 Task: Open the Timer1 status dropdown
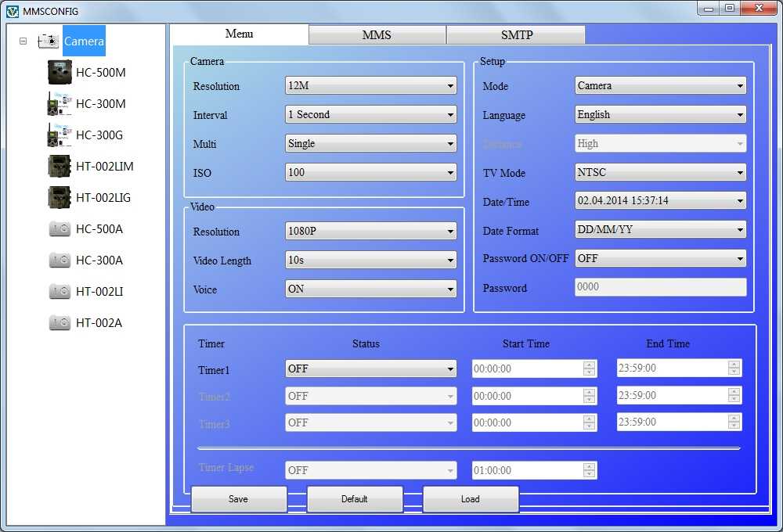pos(371,368)
